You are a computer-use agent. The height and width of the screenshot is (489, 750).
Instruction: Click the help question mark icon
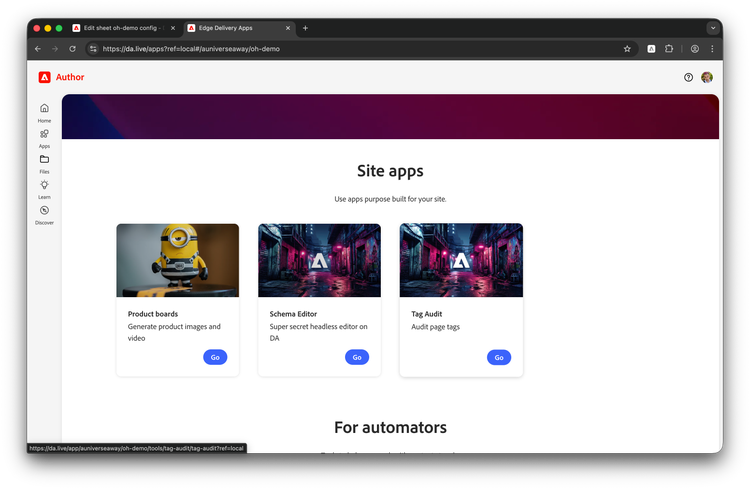688,77
